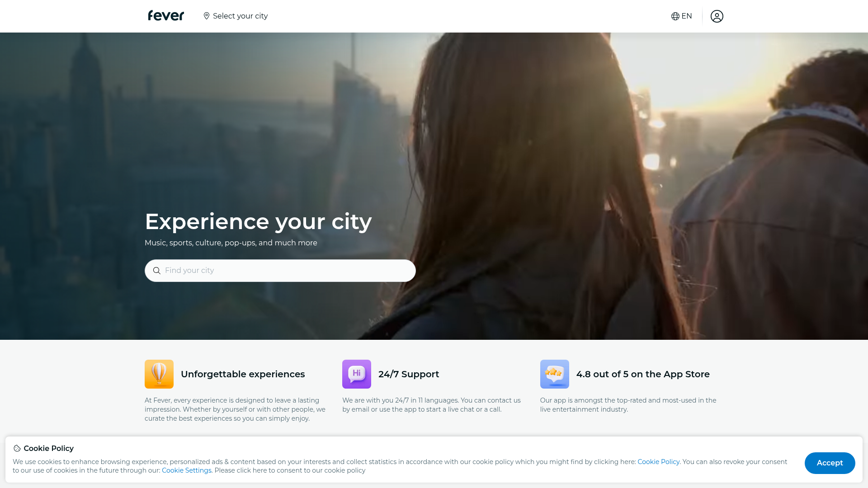
Task: Open the user account icon
Action: [x=717, y=16]
